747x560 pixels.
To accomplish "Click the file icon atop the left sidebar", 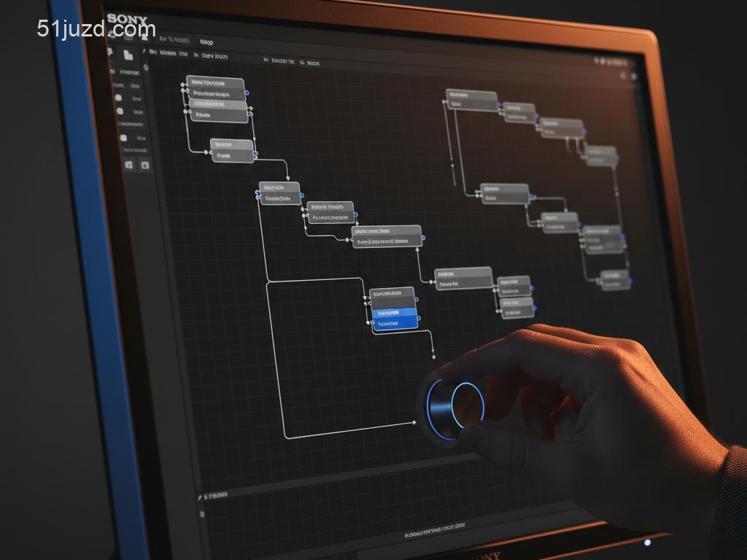I will point(129,55).
